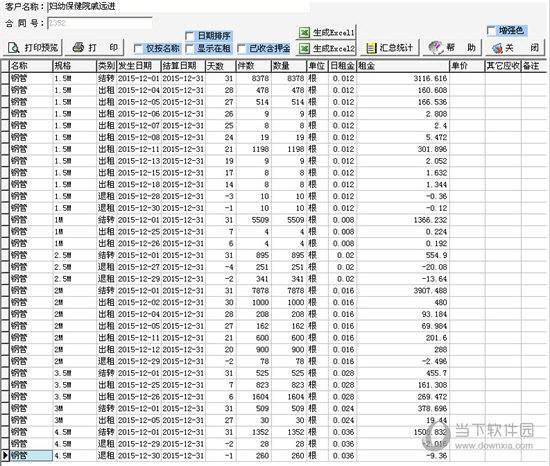Click the 汇总统计 notebook icon
Viewport: 550px width, 466px height.
(x=371, y=48)
